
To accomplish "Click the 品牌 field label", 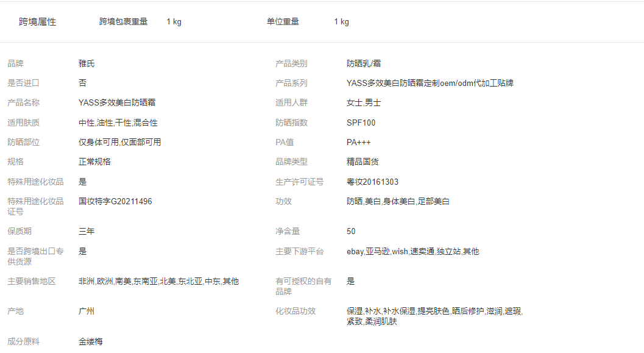I will (16, 63).
